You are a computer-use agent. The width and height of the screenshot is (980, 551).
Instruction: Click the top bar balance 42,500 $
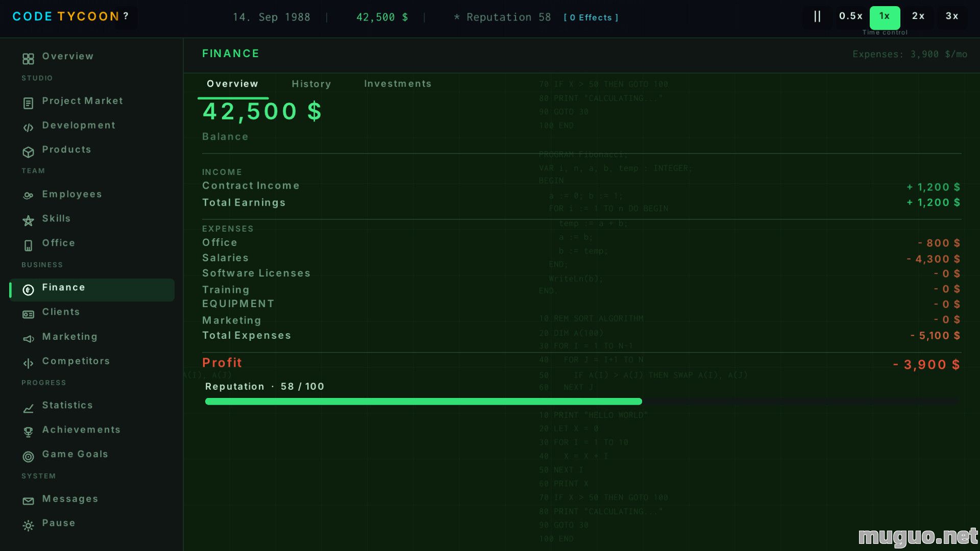click(382, 17)
